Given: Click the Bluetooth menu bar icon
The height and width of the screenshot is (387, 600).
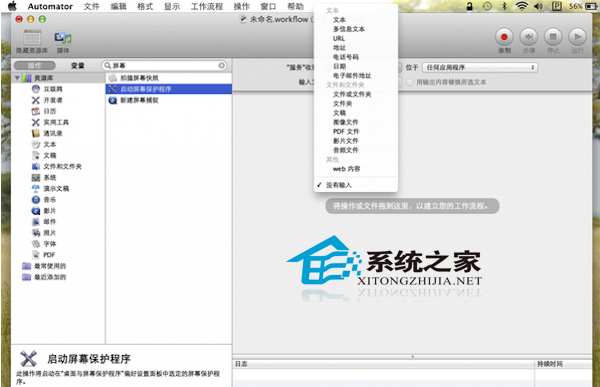Looking at the screenshot, I should coord(504,6).
